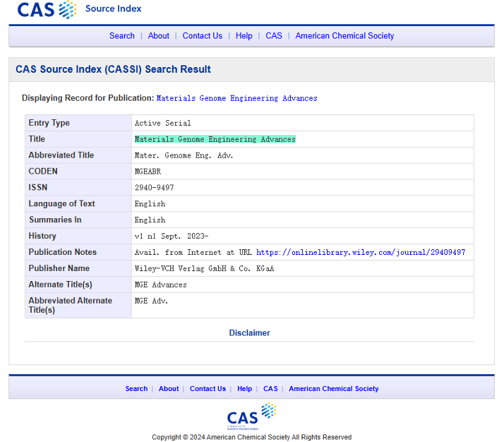Open the publication name link Materials Genome Engineering Advances
Screen dimensions: 504x442
tap(236, 98)
